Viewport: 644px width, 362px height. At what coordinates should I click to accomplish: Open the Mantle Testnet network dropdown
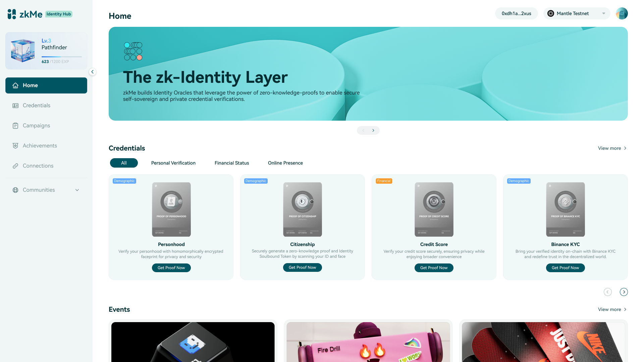point(576,13)
